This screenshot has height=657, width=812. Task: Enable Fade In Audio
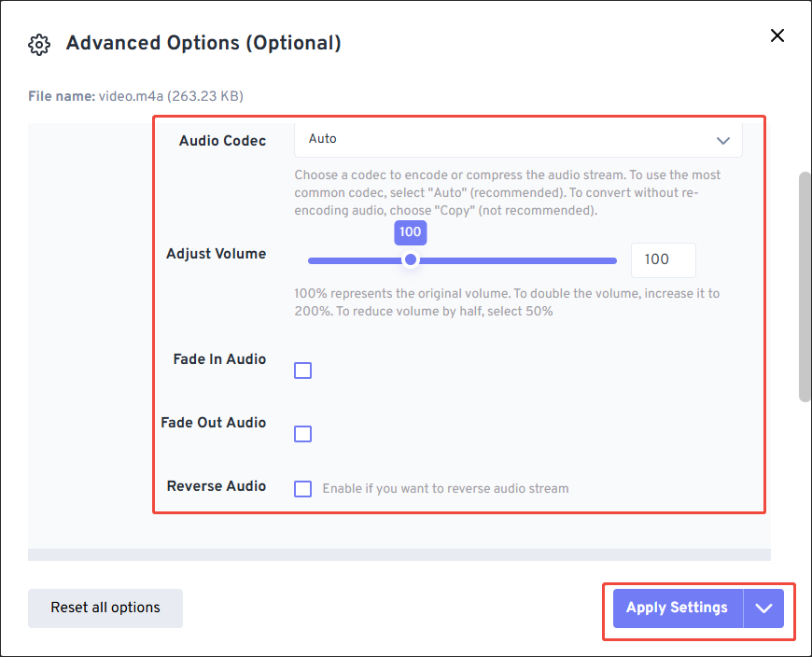pos(302,370)
